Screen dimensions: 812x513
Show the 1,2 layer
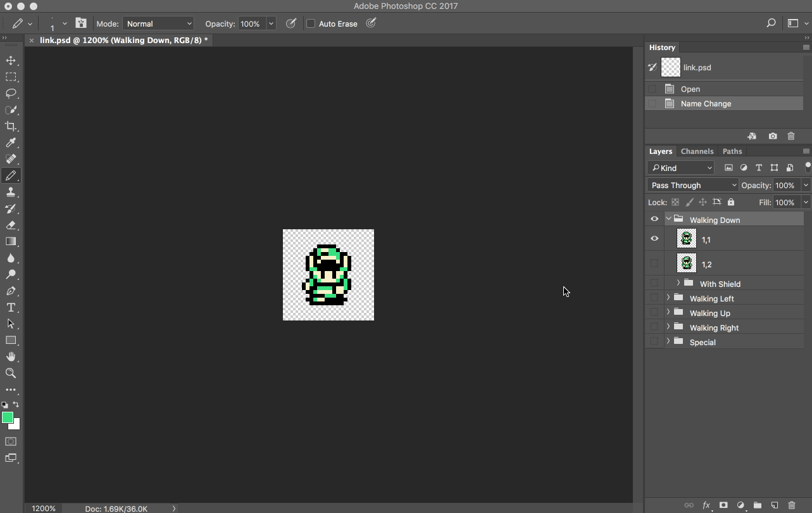[654, 263]
